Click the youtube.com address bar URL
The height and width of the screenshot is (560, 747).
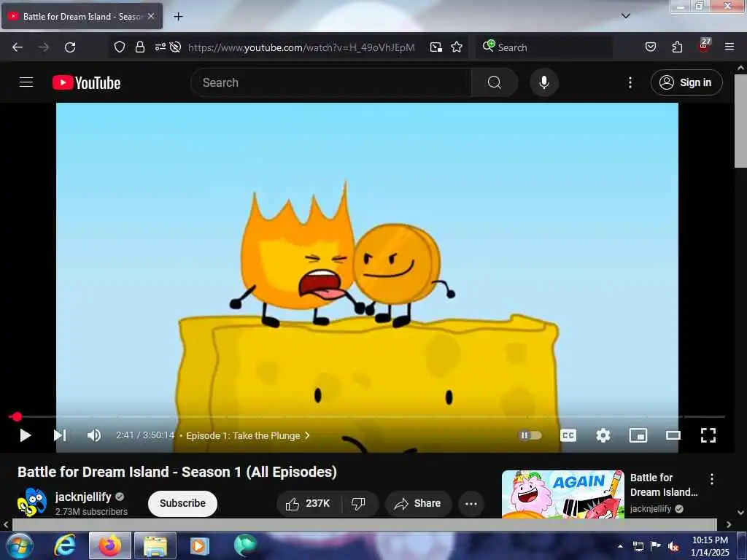[x=301, y=47]
